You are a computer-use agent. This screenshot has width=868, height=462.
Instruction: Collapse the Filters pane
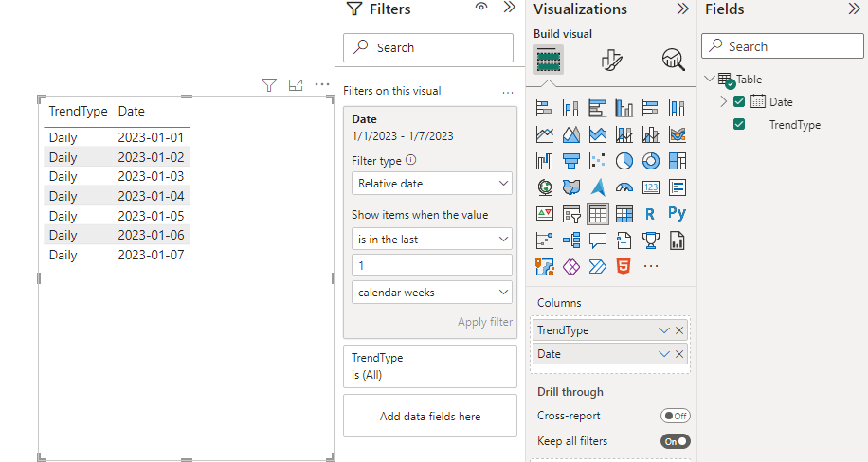[509, 8]
